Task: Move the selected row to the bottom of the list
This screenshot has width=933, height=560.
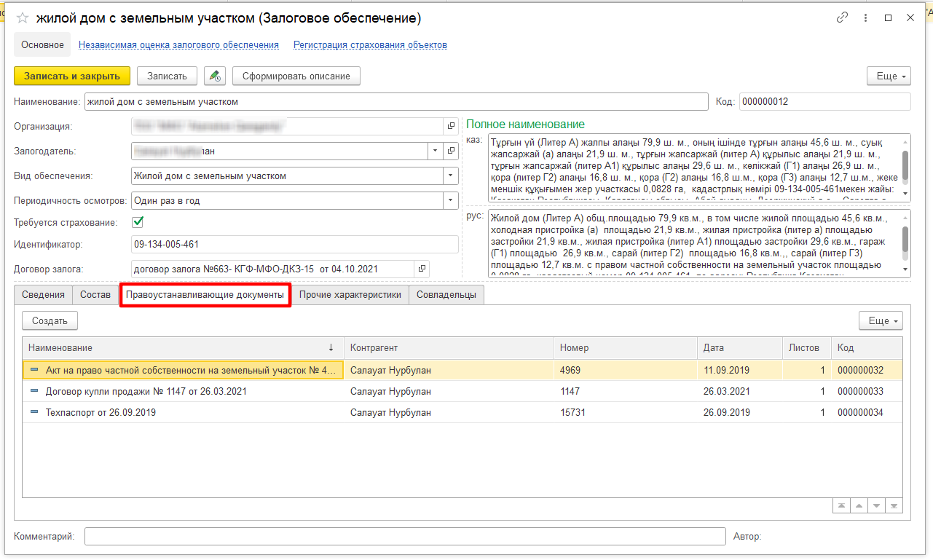Action: [894, 505]
